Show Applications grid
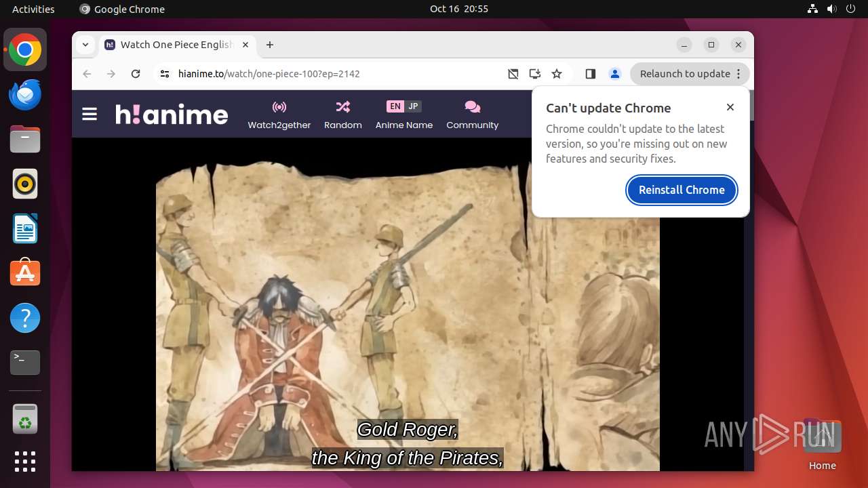 point(25,462)
